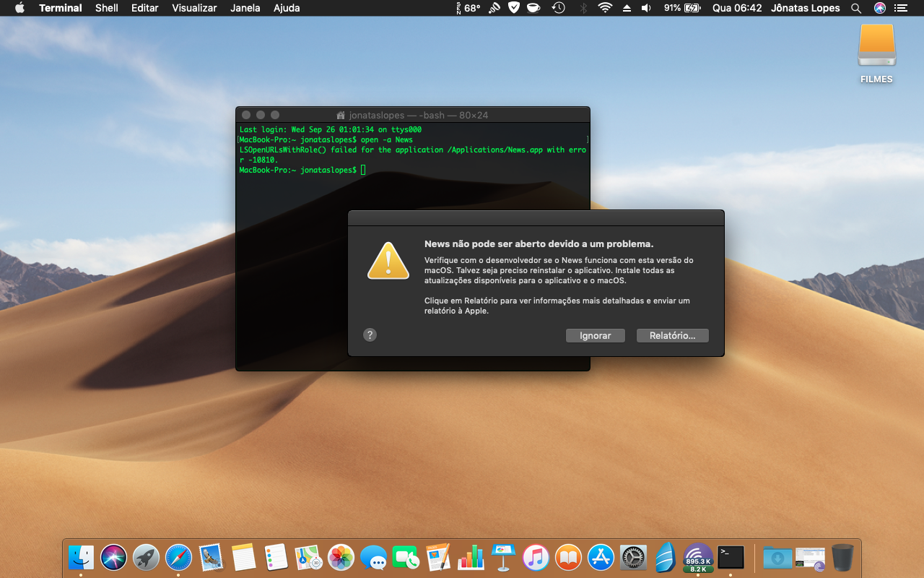The image size is (924, 578).
Task: Open the Visualizar menu
Action: (x=194, y=8)
